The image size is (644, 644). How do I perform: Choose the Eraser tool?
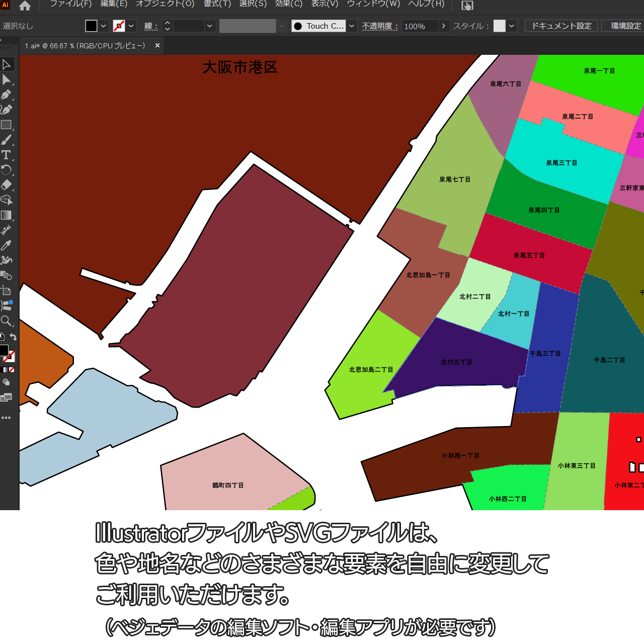(7, 185)
